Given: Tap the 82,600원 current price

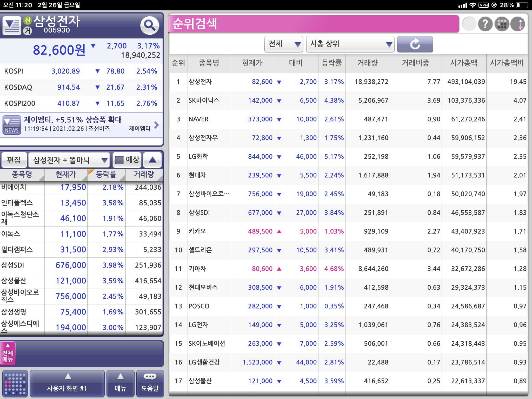Looking at the screenshot, I should point(59,50).
